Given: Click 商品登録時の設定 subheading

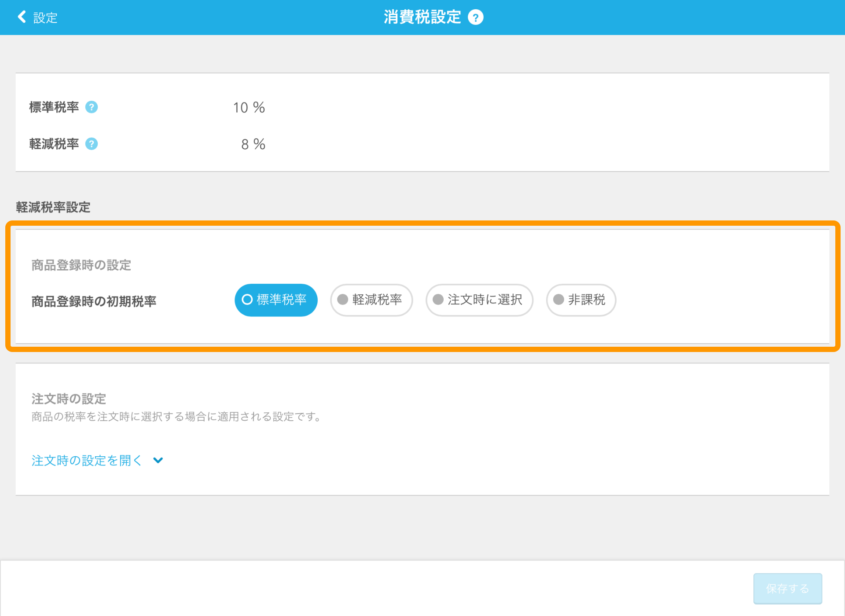Looking at the screenshot, I should coord(81,265).
